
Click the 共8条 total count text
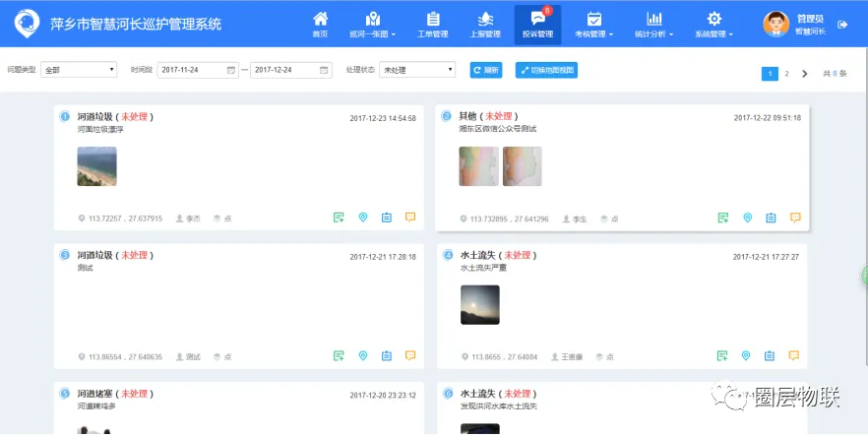pyautogui.click(x=835, y=74)
